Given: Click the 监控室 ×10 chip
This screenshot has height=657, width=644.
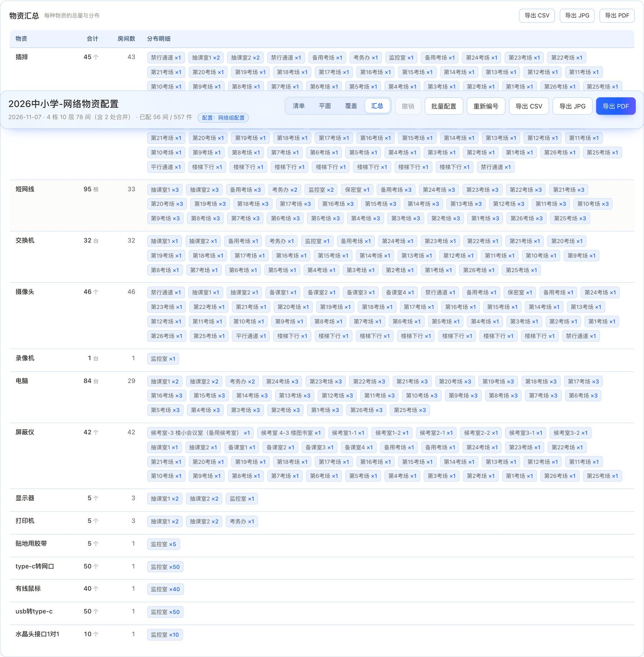Looking at the screenshot, I should coord(165,635).
